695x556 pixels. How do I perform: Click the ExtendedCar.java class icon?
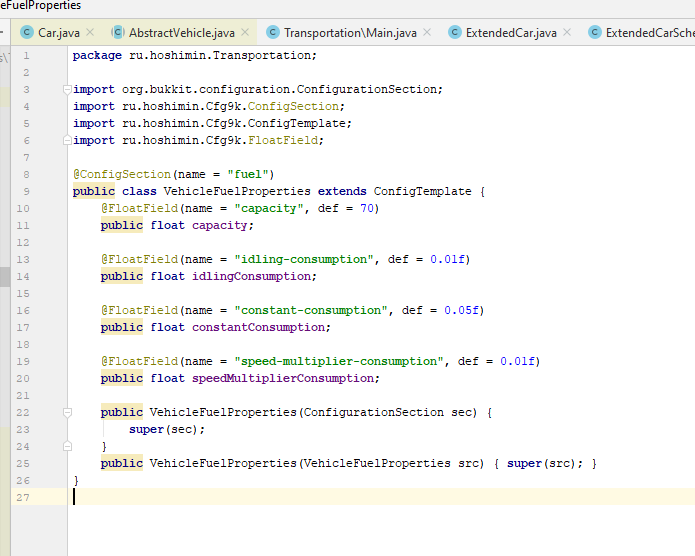pos(455,33)
